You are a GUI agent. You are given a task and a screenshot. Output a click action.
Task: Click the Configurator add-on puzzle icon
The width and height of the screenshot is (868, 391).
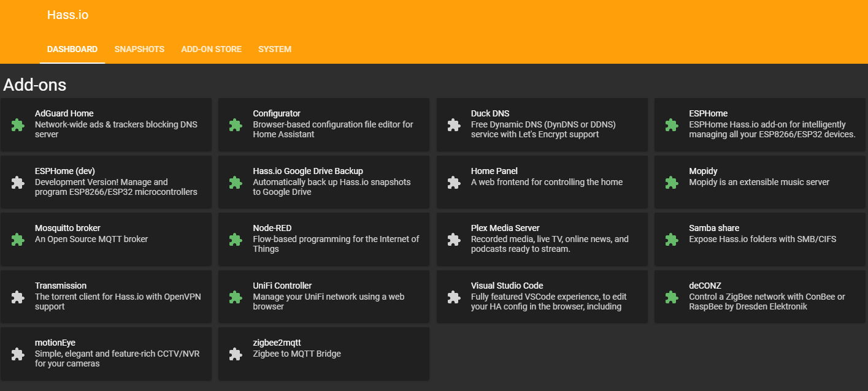(236, 125)
